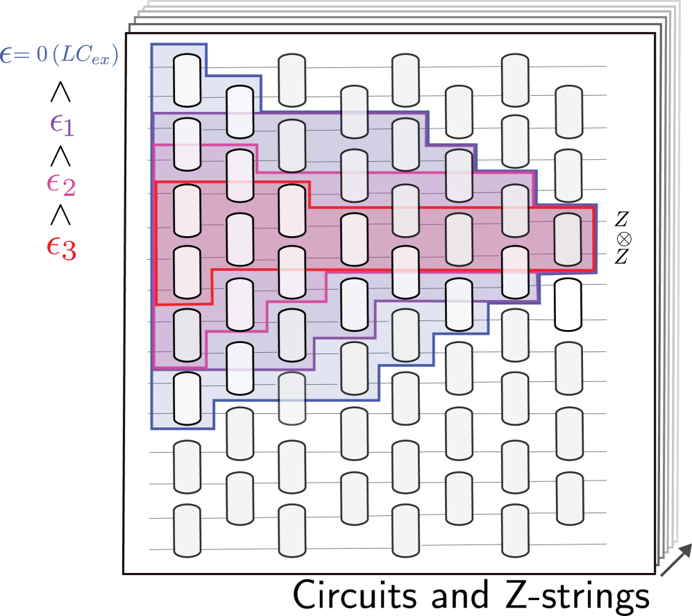Click the lower Z below the ⊗ symbol
The image size is (692, 616).
coord(621,256)
